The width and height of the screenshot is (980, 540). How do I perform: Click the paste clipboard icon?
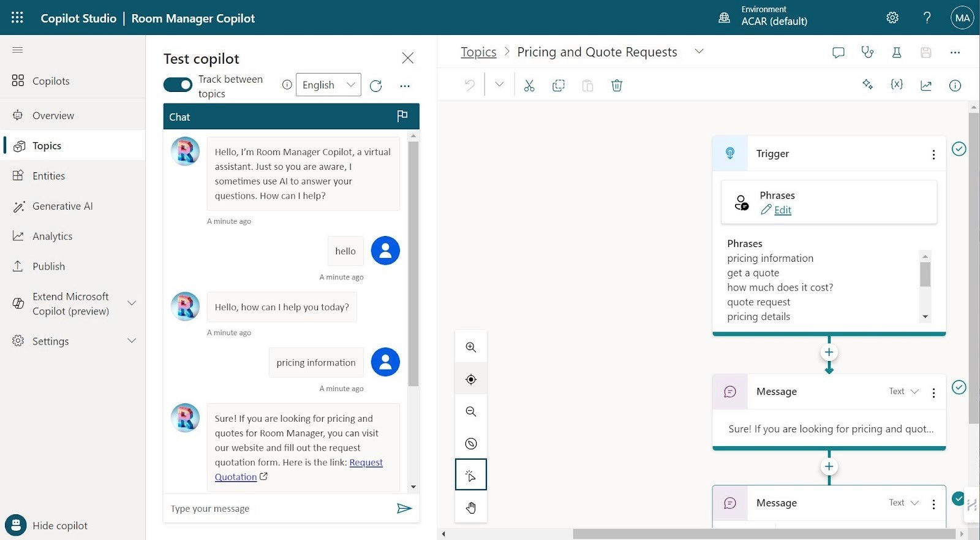[x=587, y=86]
